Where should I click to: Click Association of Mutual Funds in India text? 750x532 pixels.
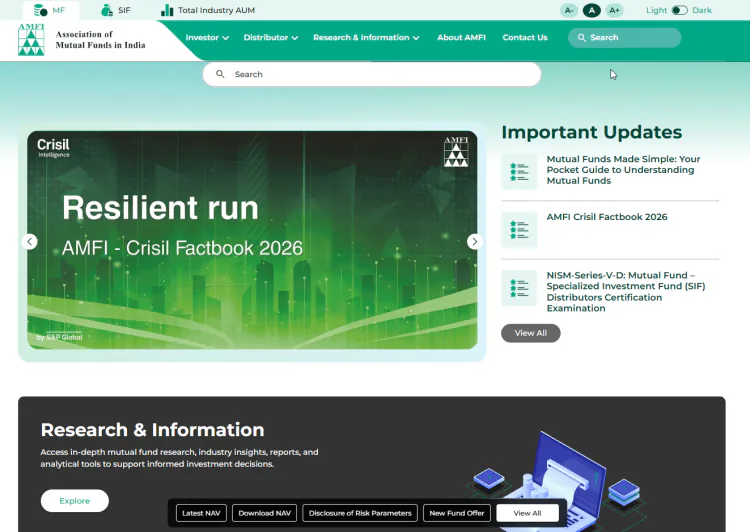[x=100, y=40]
